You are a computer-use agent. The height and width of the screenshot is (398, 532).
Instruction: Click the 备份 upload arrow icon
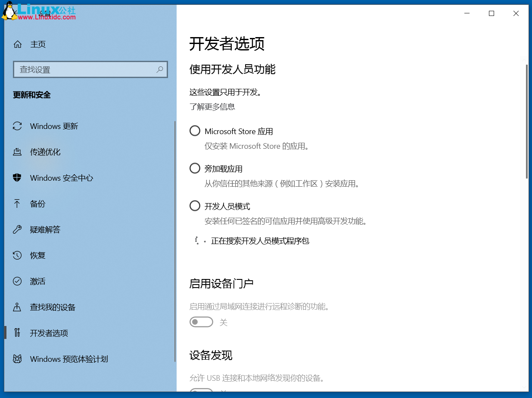tap(17, 204)
